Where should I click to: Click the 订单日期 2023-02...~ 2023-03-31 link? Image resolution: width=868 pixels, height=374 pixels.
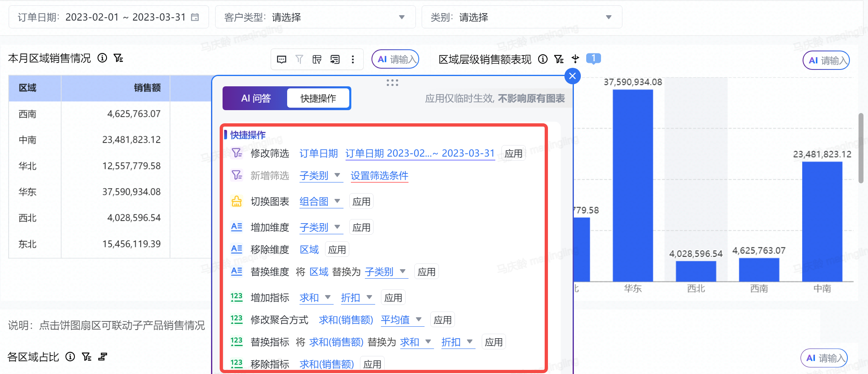[x=420, y=153]
